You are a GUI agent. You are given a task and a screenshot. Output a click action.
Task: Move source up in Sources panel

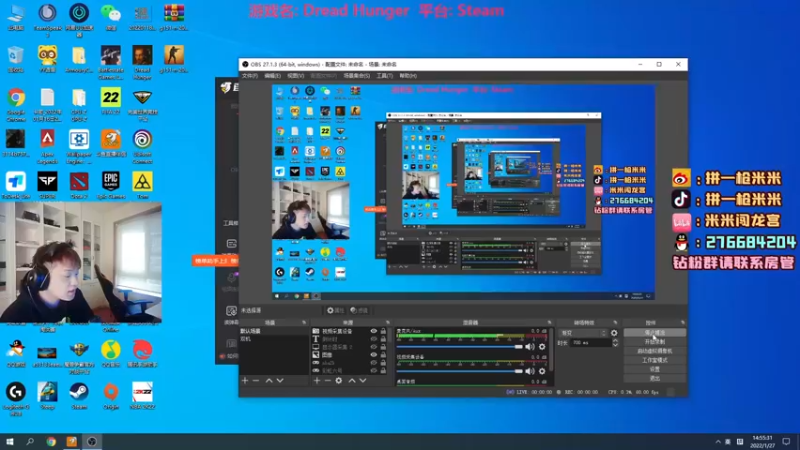pos(352,381)
